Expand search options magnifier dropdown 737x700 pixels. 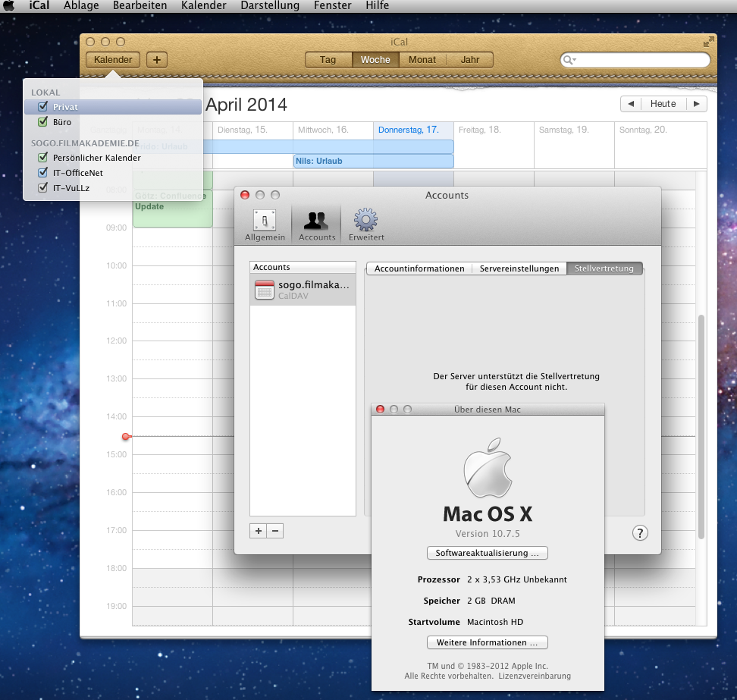pyautogui.click(x=569, y=60)
